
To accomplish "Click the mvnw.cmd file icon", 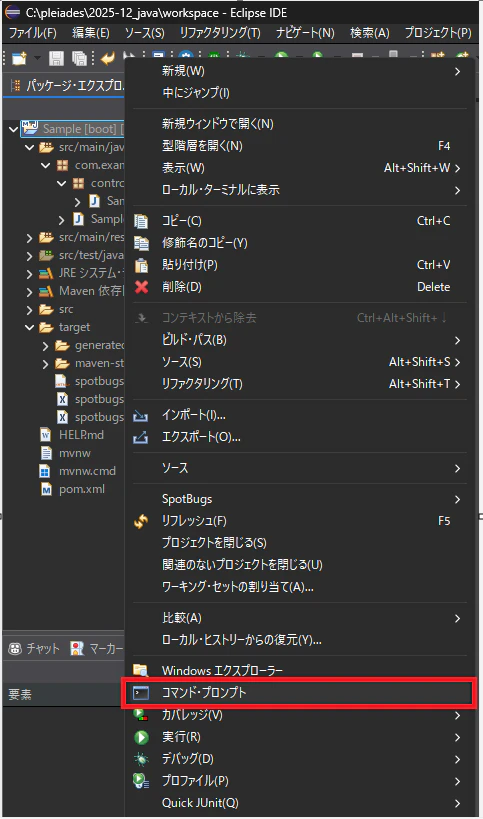I will point(45,471).
